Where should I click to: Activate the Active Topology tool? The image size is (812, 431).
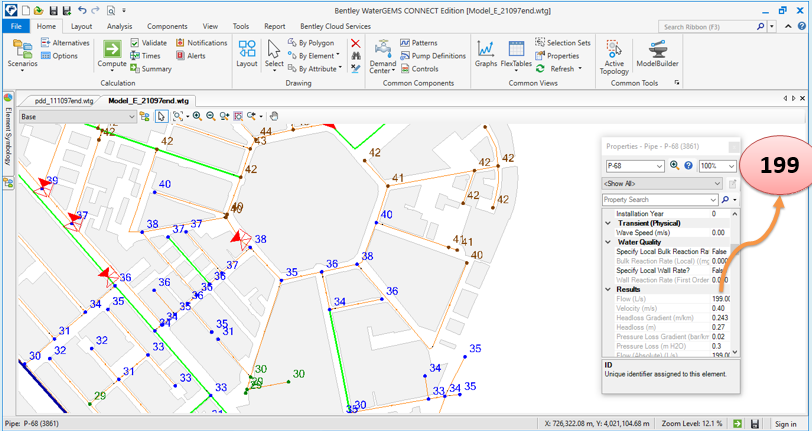point(614,57)
